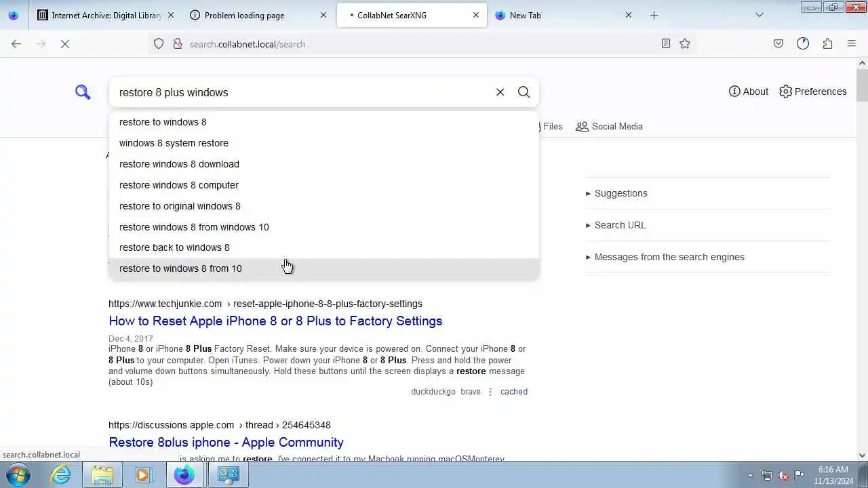
Task: Click the tracking protection shield icon
Action: [x=159, y=44]
